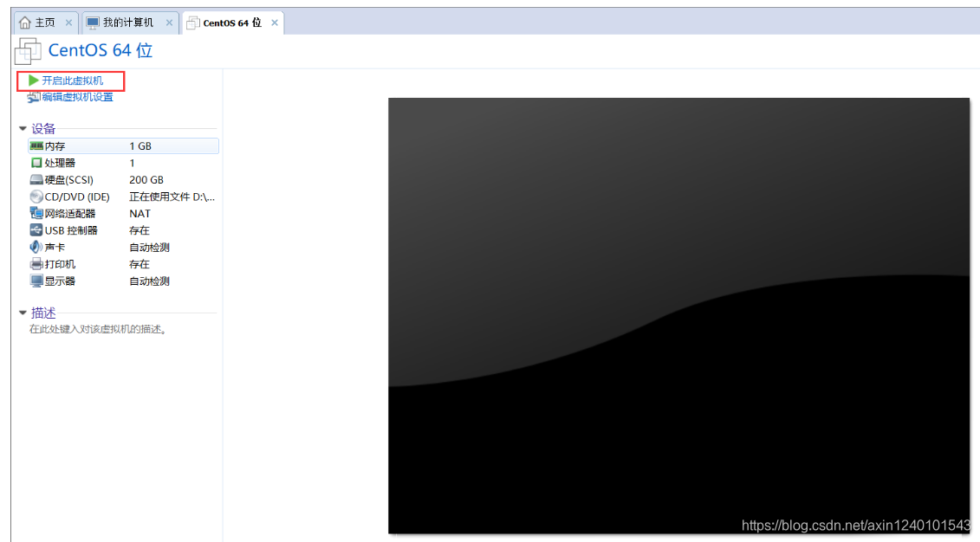This screenshot has width=980, height=542.
Task: Click the 1 GB memory value
Action: [x=140, y=146]
